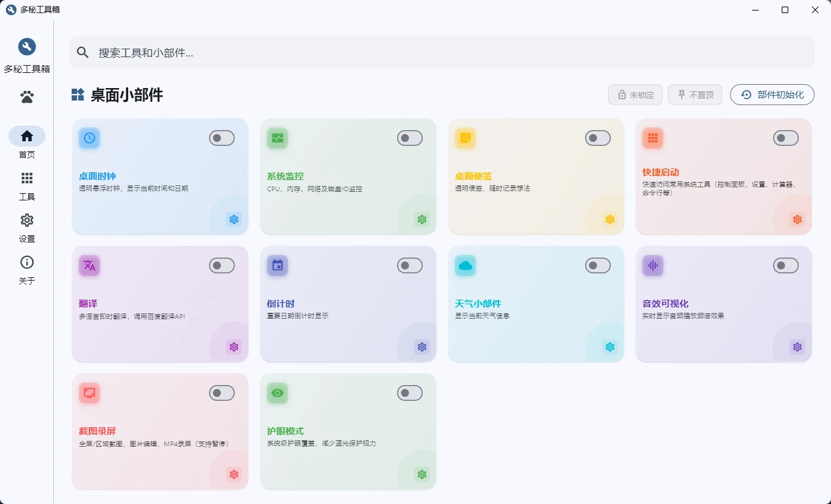Go to 首页 in sidebar

click(27, 143)
